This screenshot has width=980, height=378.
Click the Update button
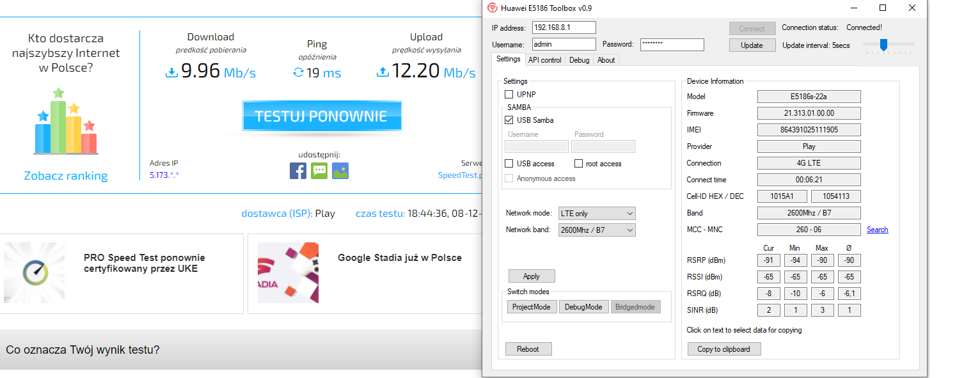click(752, 45)
